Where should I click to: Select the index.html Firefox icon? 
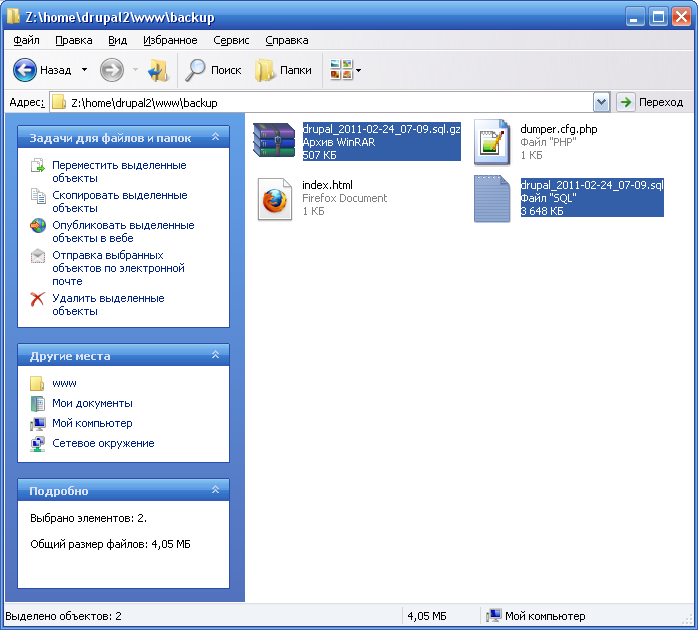275,199
